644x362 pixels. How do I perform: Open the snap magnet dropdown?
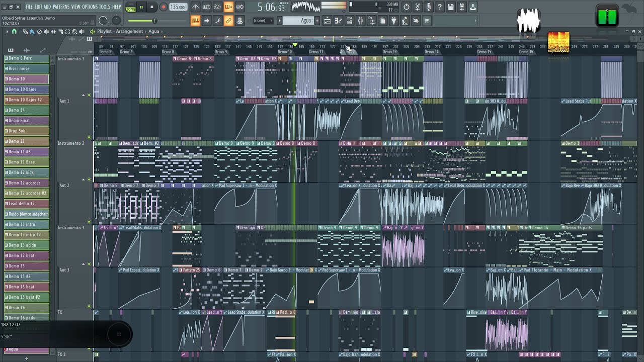pyautogui.click(x=14, y=32)
